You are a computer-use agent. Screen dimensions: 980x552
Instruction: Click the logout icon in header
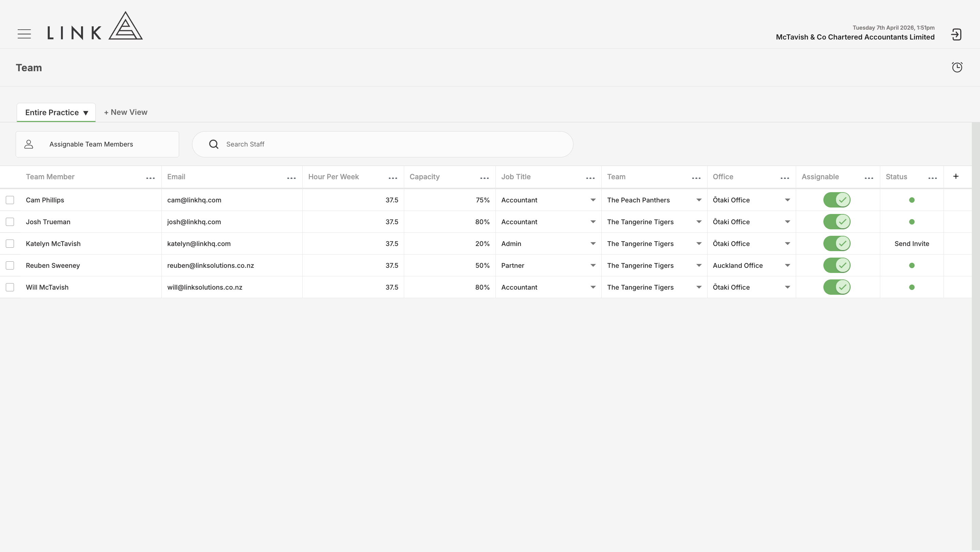click(x=957, y=35)
